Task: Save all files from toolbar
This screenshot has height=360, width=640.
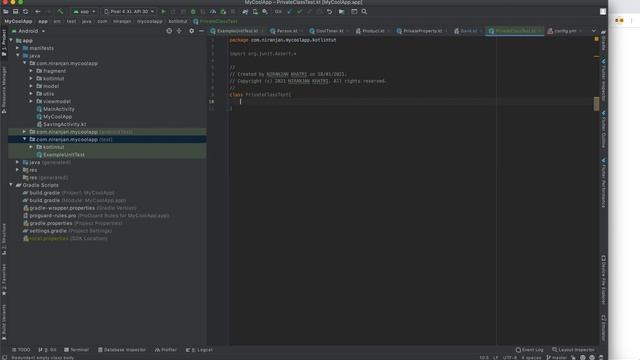Action: pos(16,12)
